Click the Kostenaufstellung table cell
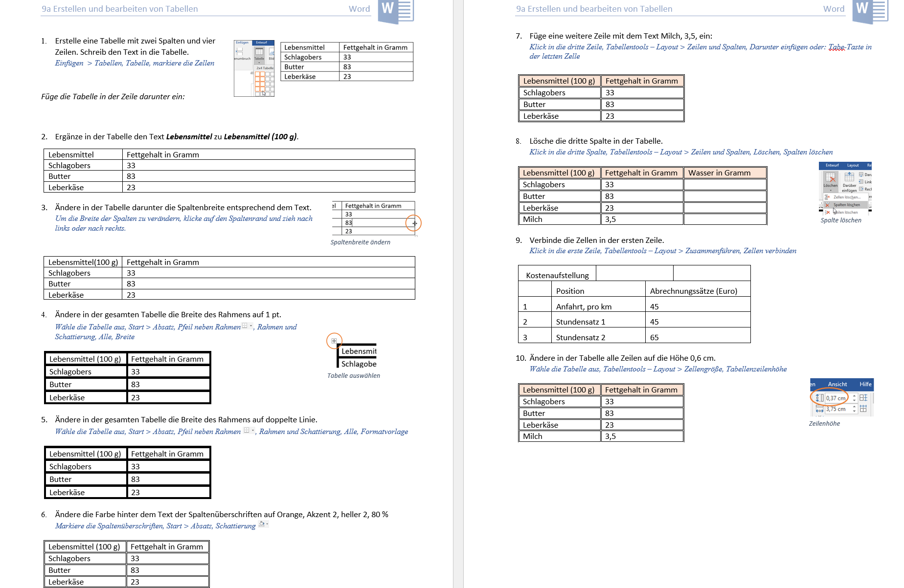This screenshot has width=904, height=588. click(x=557, y=275)
